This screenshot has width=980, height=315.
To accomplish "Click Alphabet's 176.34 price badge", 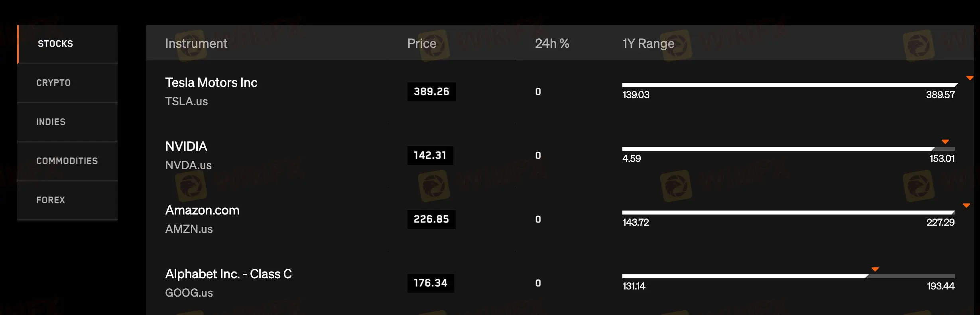I will tap(430, 283).
